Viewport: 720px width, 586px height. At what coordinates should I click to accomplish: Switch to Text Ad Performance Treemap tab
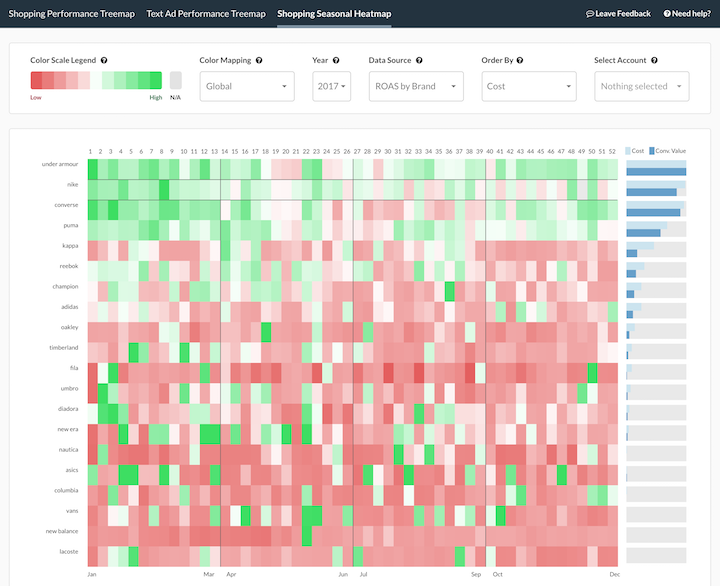coord(206,14)
